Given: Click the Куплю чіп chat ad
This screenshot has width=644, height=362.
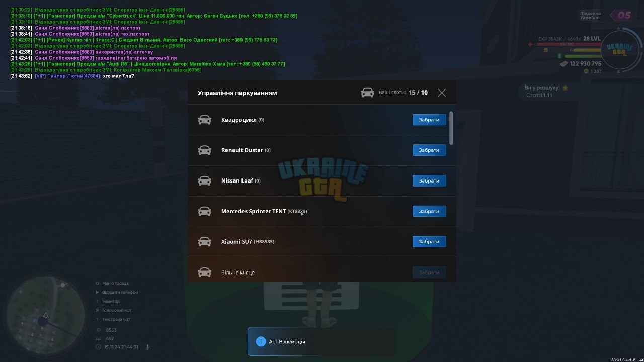Looking at the screenshot, I should pyautogui.click(x=144, y=40).
